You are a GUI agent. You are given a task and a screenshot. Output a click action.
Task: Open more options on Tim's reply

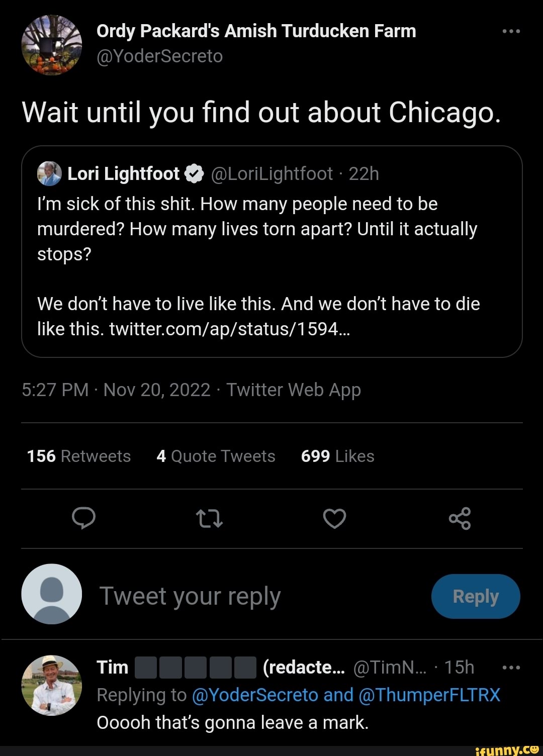[511, 668]
